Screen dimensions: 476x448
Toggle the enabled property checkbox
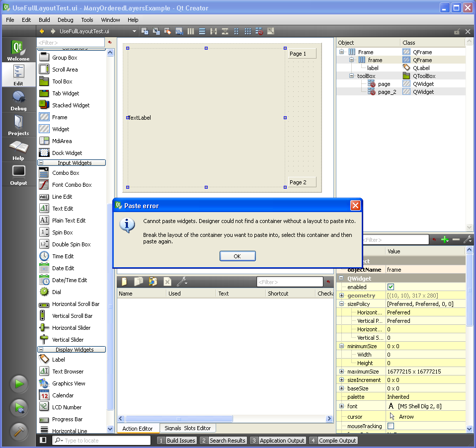pos(391,287)
